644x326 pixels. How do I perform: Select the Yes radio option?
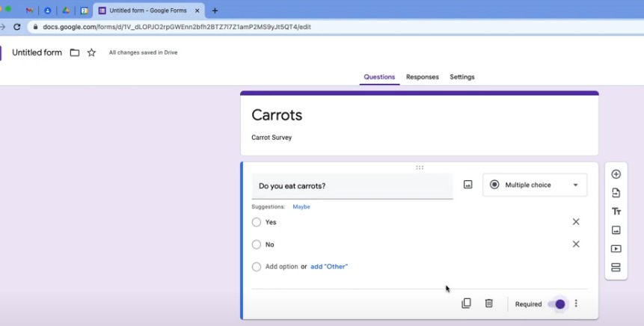point(257,222)
